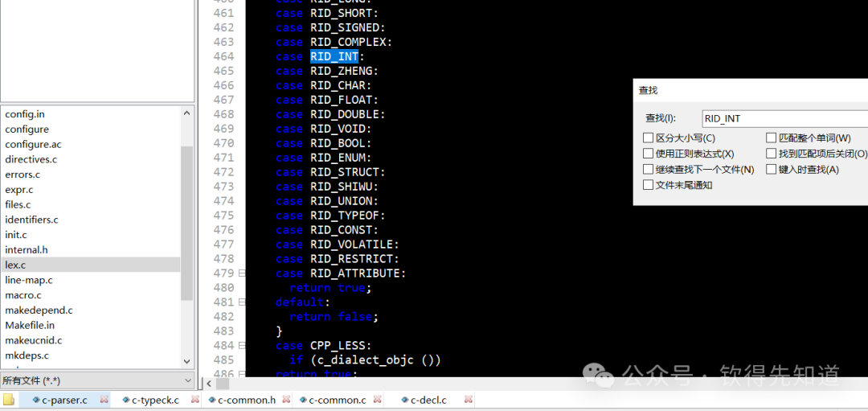
Task: Click the 查找 dialog title
Action: (x=648, y=90)
